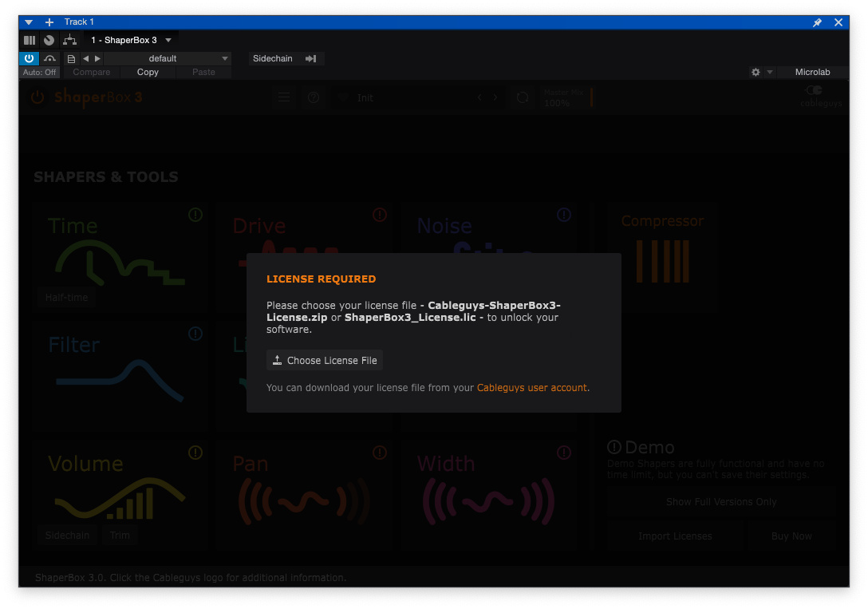
Task: Open the Cableguys user account link
Action: pos(531,388)
